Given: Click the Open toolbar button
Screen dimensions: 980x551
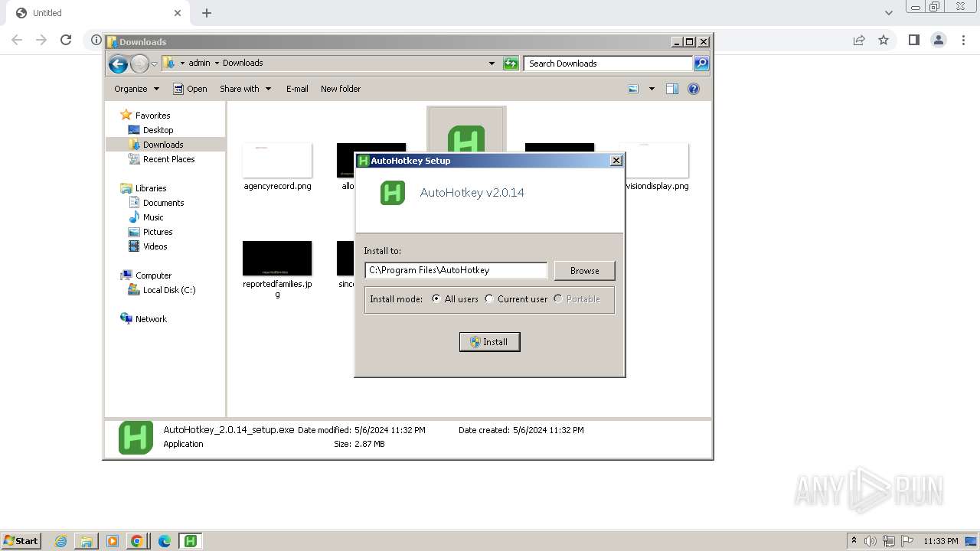Looking at the screenshot, I should click(190, 89).
